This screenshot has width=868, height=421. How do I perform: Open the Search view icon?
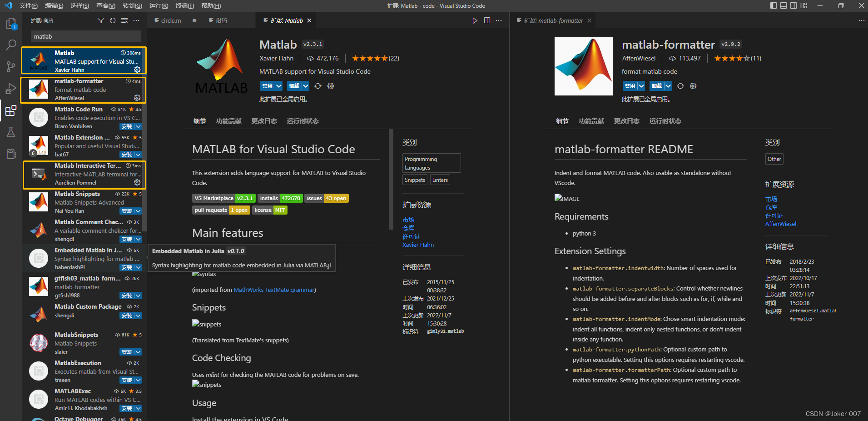click(x=10, y=45)
